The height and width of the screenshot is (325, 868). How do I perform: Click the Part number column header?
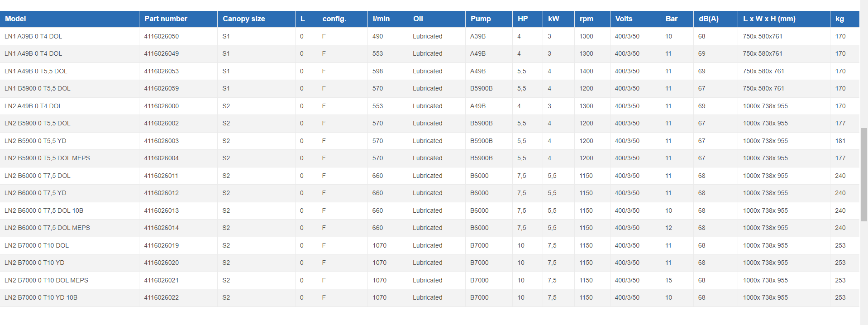(x=166, y=19)
